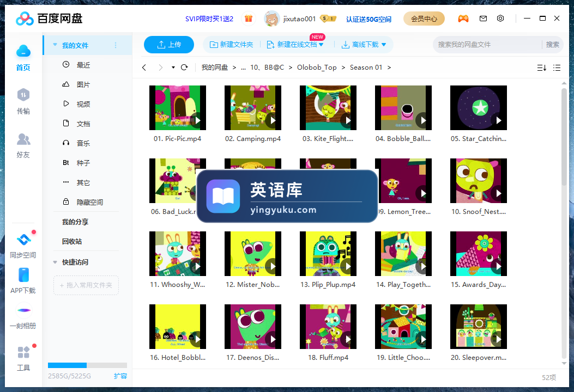Viewport: 574px width, 392px height.
Task: Select 05. Star_Catchin thumbnail
Action: point(479,108)
